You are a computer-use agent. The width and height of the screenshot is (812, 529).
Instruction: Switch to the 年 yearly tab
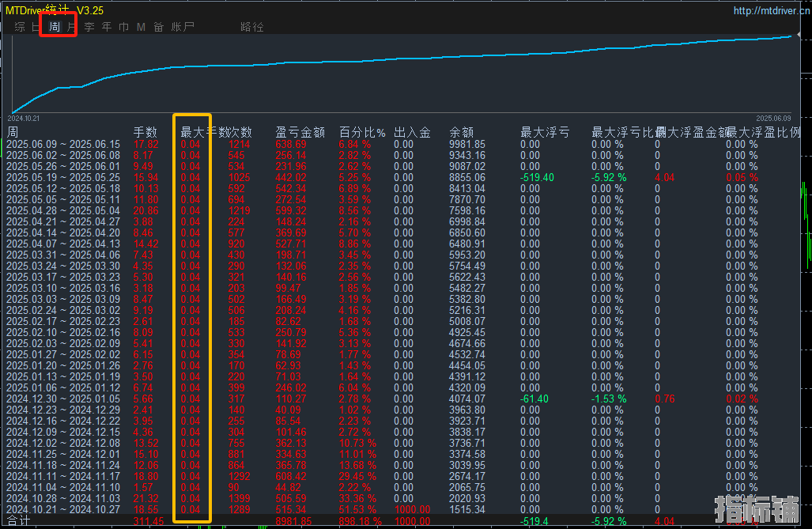click(107, 27)
